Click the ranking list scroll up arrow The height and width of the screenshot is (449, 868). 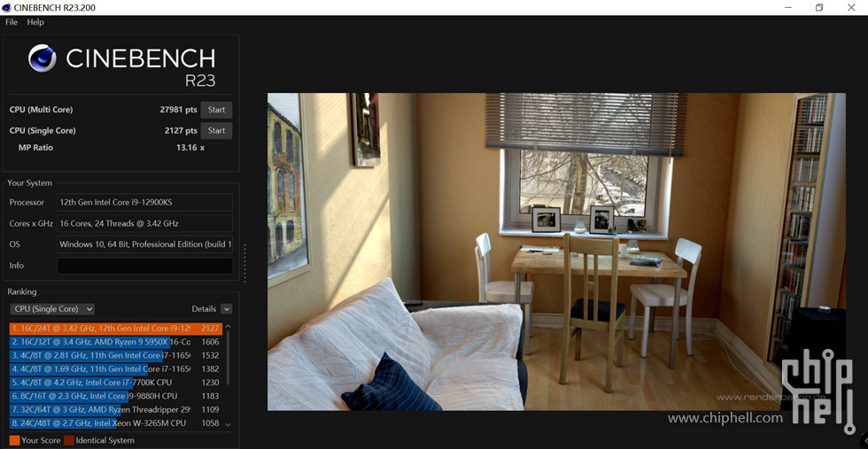228,326
